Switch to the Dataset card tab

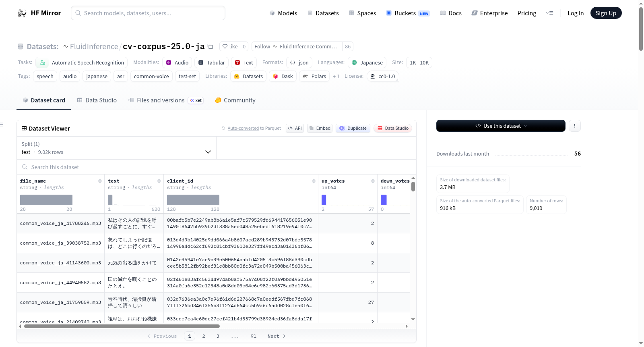pos(43,100)
